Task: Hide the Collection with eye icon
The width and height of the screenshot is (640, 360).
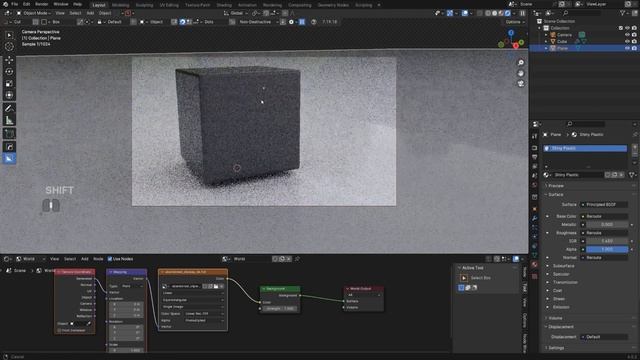Action: point(627,28)
